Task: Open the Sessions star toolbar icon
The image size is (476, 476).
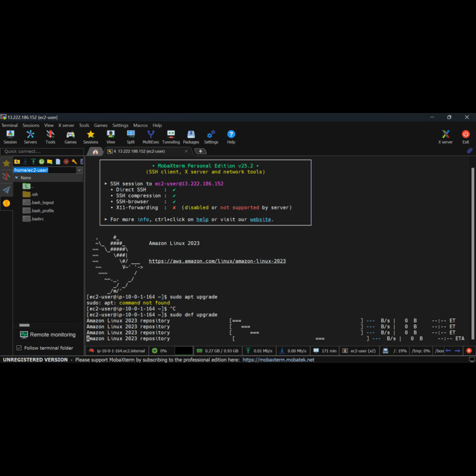Action: click(91, 137)
